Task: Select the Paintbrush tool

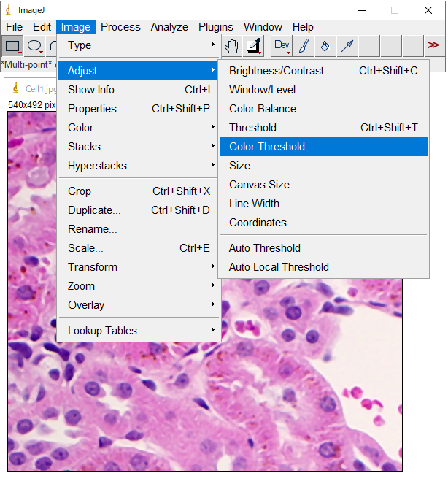Action: (304, 46)
